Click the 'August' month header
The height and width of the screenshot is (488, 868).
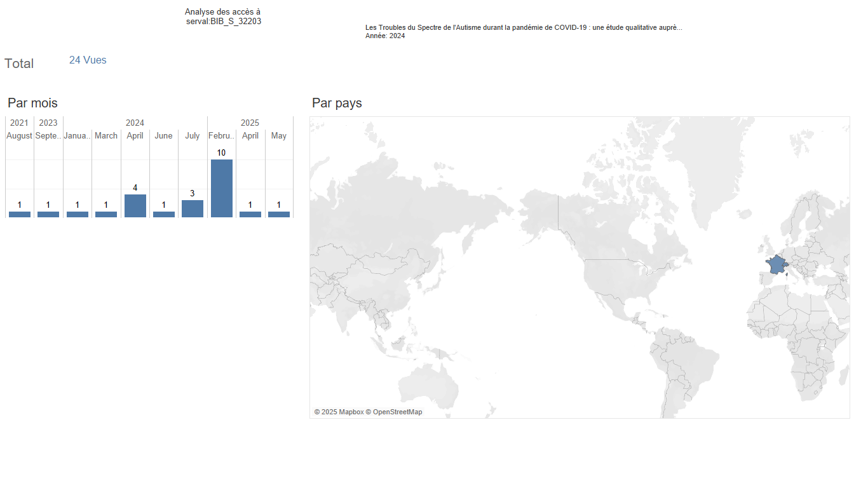click(20, 135)
